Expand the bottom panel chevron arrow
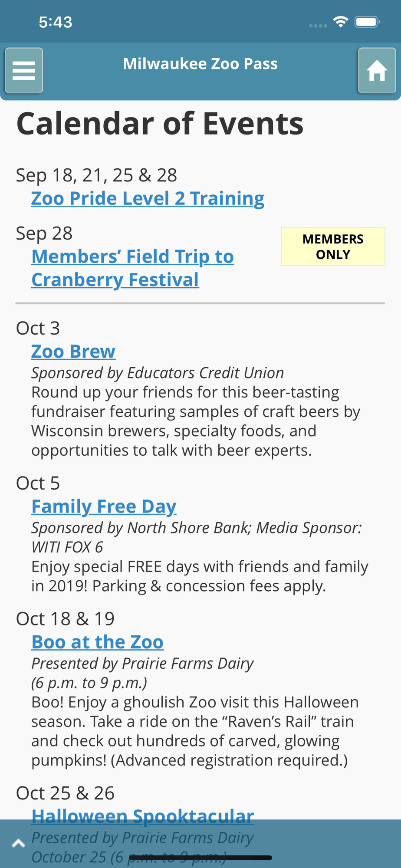This screenshot has width=401, height=868. [x=18, y=843]
